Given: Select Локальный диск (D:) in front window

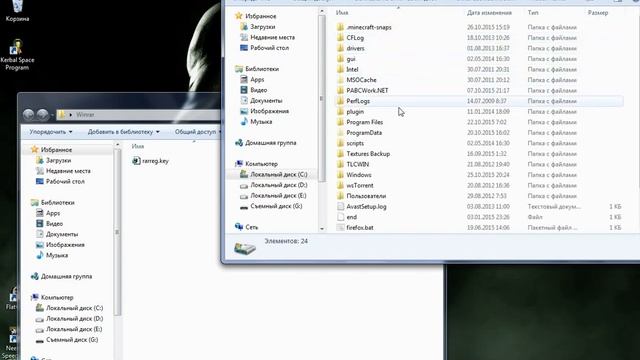Looking at the screenshot, I should (273, 185).
